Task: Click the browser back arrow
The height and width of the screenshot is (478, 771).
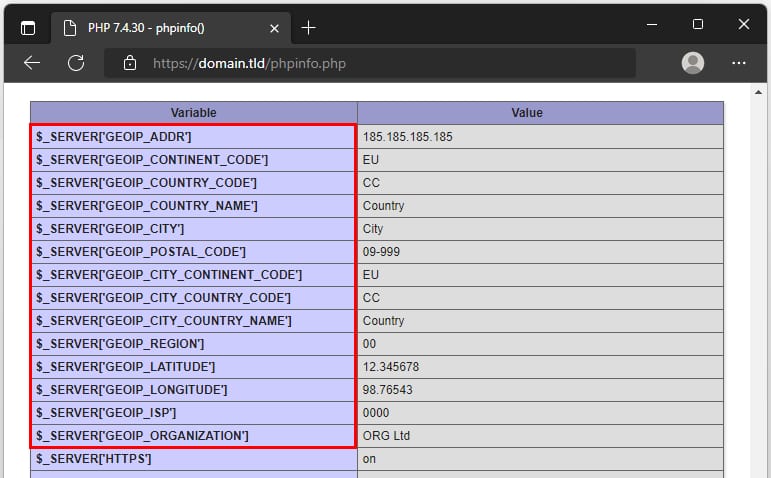Action: point(32,63)
